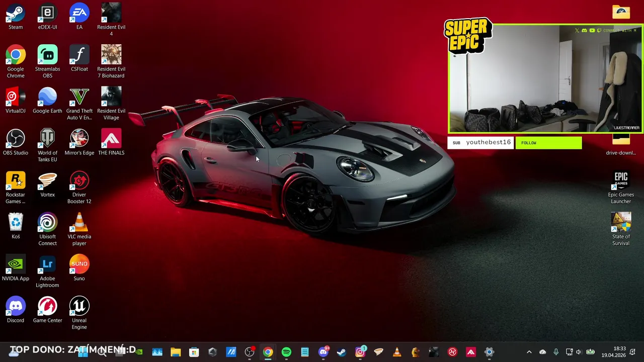Open Notepad from the taskbar
Image resolution: width=644 pixels, height=362 pixels.
click(304, 352)
